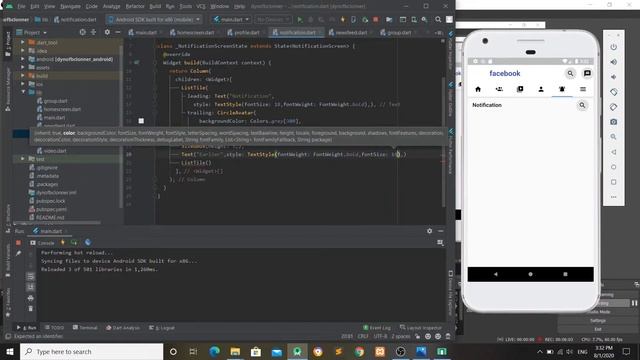The width and height of the screenshot is (640, 360).
Task: Open the Terminal tool window
Action: tap(85, 328)
